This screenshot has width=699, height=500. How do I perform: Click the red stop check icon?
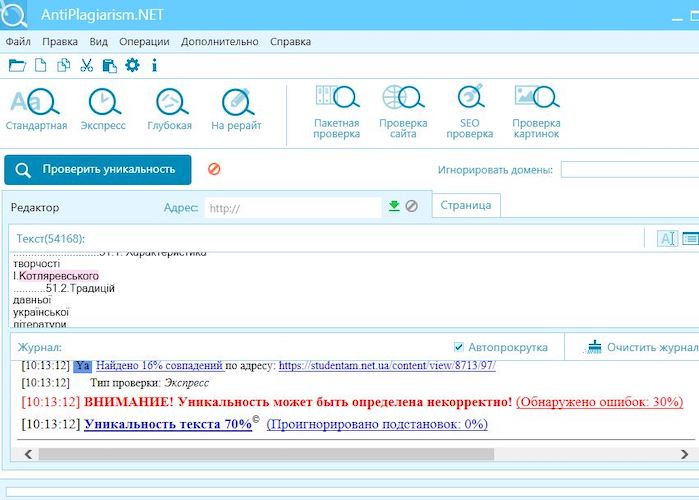click(214, 169)
